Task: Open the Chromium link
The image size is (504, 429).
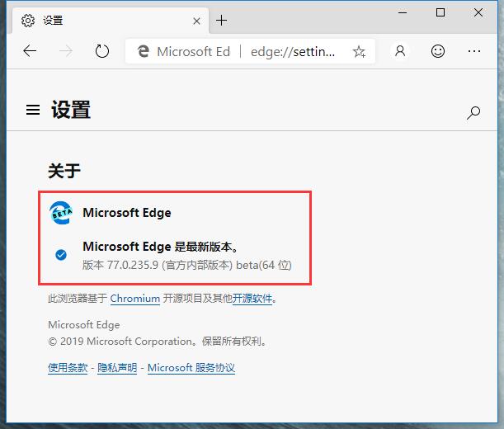Action: (135, 299)
